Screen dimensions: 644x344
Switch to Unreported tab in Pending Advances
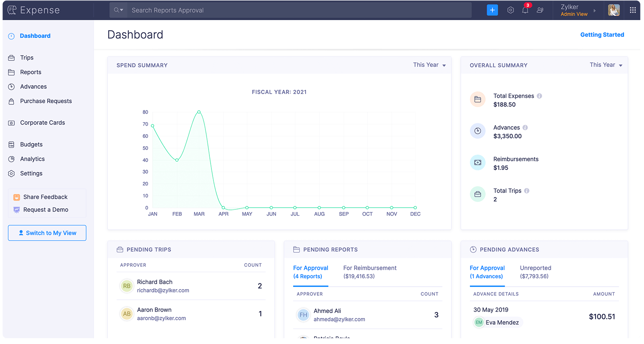535,272
